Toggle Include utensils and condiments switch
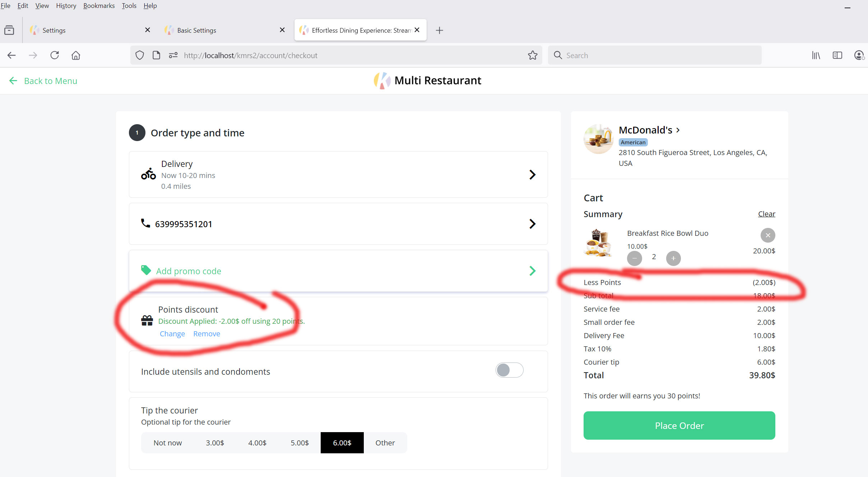The height and width of the screenshot is (477, 868). click(509, 370)
